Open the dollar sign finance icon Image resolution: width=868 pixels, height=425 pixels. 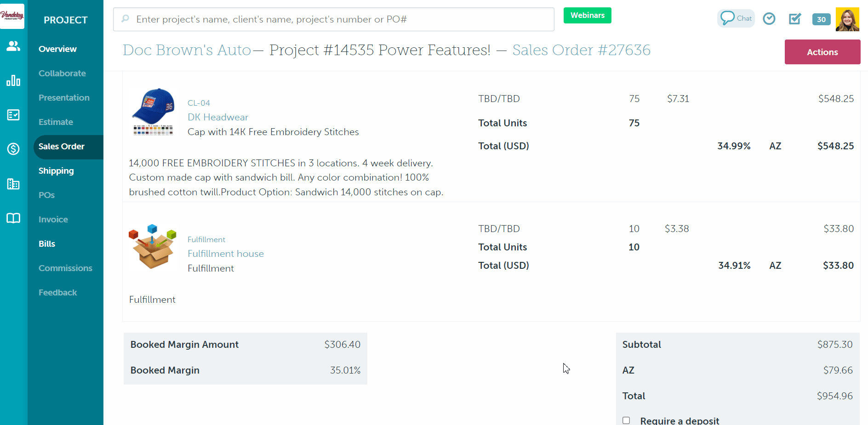(x=13, y=149)
